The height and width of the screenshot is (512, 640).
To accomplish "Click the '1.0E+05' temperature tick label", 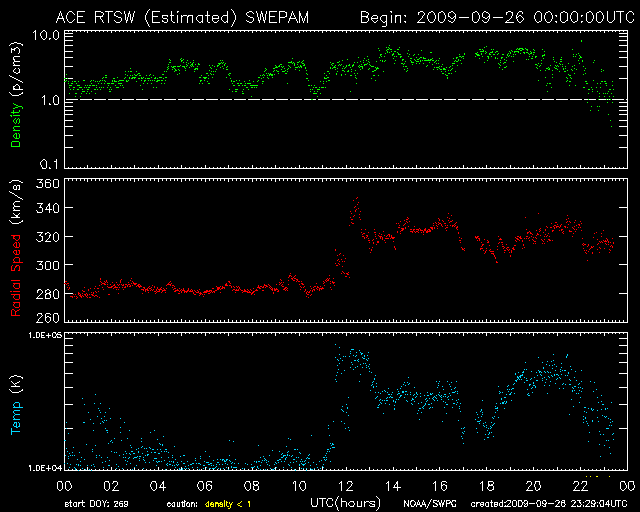I will 45,335.
